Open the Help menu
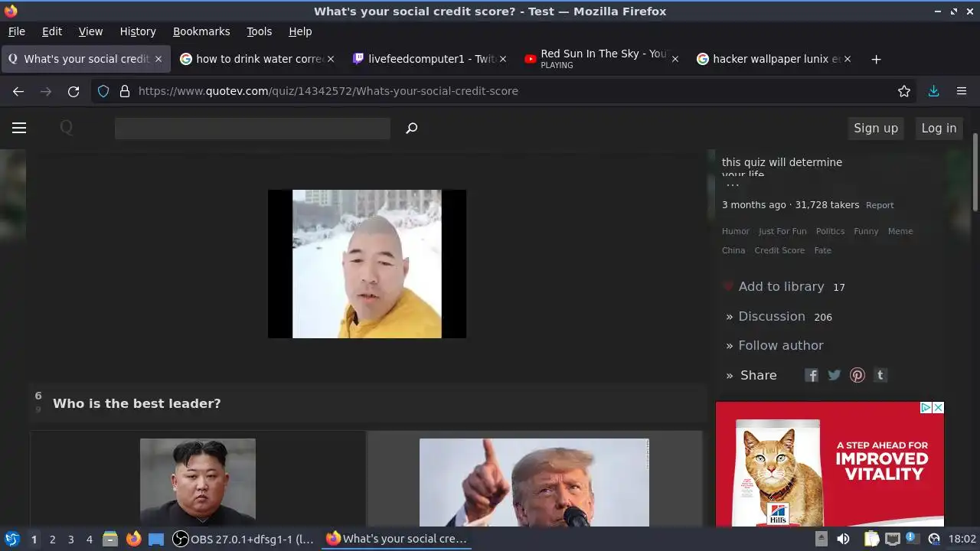The height and width of the screenshot is (551, 980). [x=300, y=31]
